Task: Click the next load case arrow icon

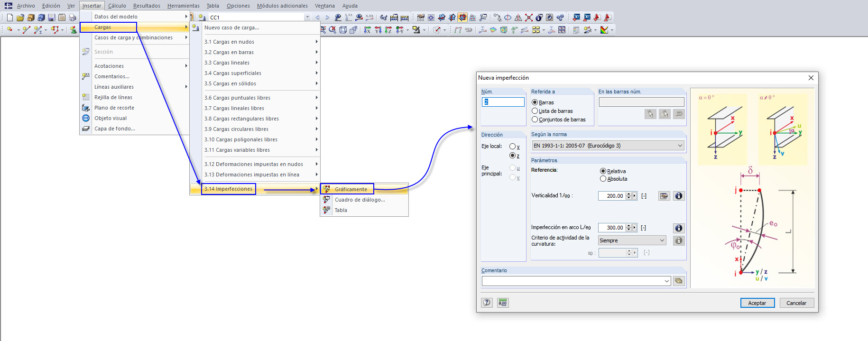Action: tap(327, 18)
